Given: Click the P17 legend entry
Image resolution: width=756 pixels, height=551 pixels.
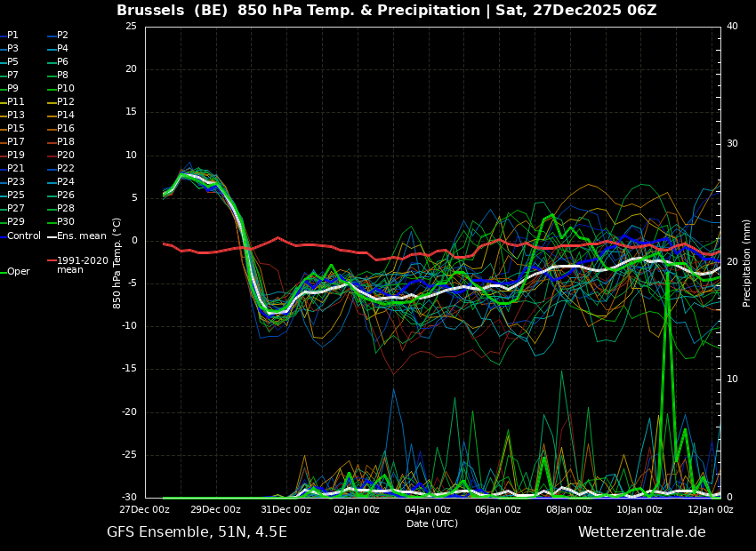Looking at the screenshot, I should 12,141.
